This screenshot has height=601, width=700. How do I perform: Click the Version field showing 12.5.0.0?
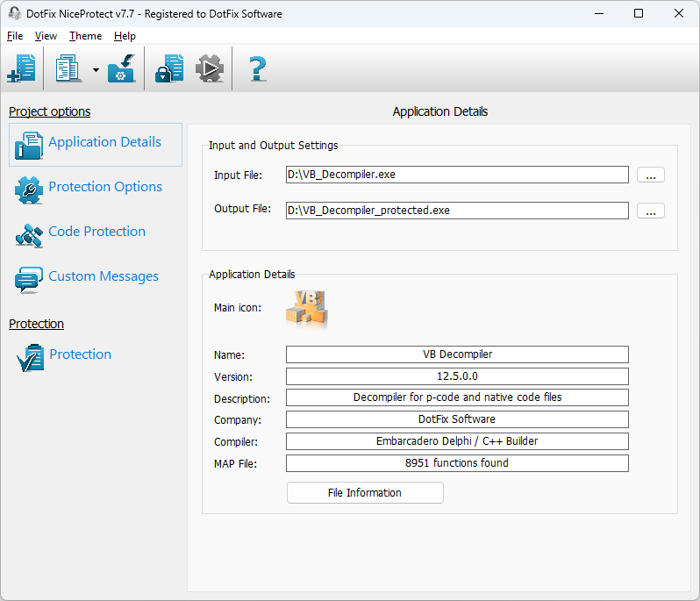(457, 376)
